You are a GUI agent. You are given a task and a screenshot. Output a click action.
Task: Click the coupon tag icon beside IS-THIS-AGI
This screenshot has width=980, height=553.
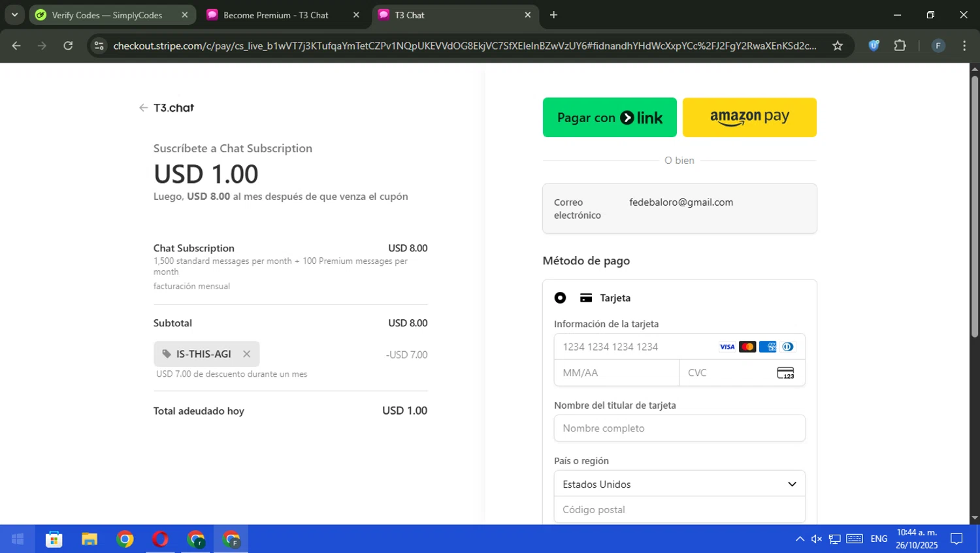coord(167,354)
